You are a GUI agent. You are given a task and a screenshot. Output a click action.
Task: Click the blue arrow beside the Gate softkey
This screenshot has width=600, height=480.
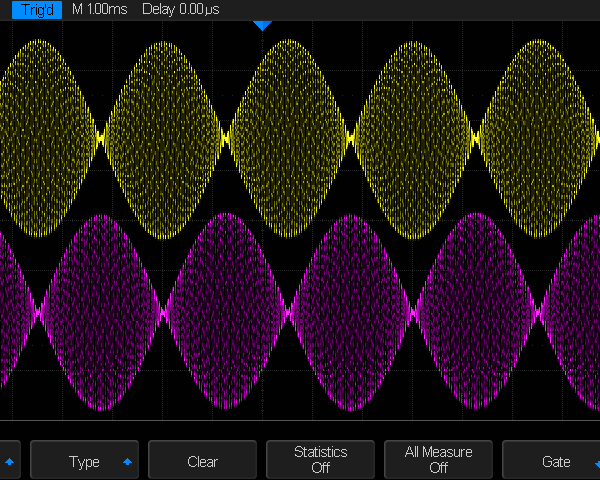597,462
